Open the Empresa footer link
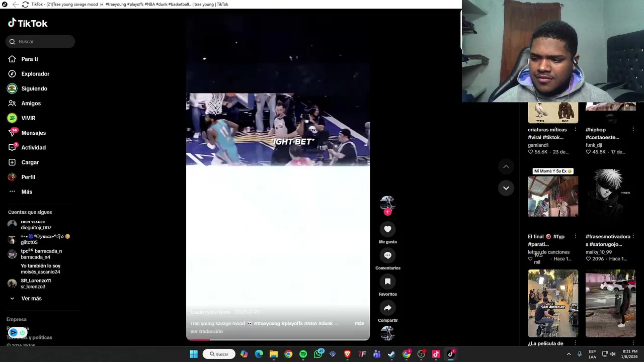This screenshot has width=644, height=362. (17, 320)
